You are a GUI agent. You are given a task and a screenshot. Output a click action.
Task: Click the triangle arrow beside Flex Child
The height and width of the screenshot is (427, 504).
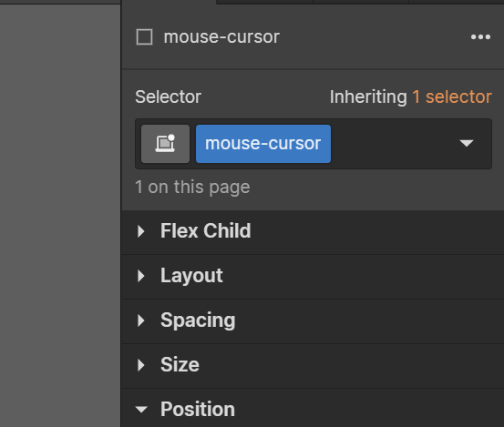[140, 231]
